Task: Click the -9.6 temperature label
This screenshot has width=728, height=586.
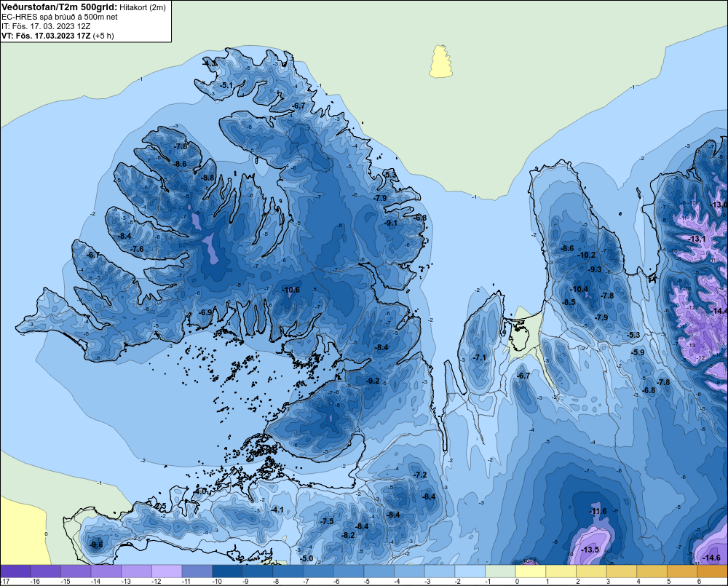Action: pos(96,545)
